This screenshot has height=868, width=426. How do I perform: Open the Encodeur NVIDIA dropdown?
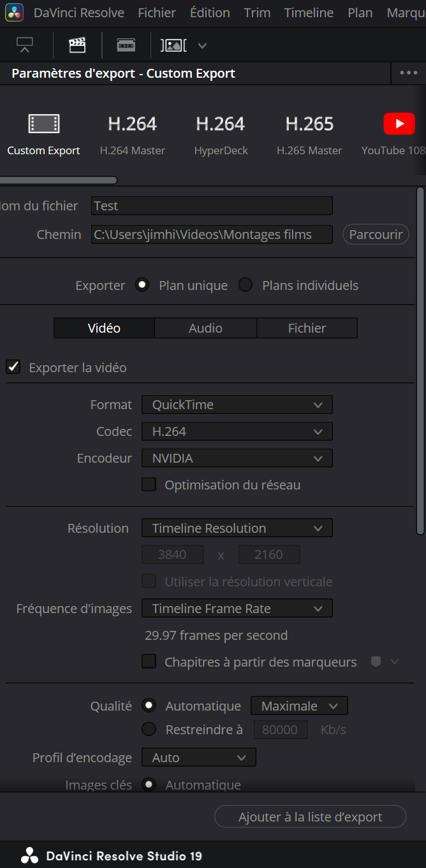click(x=237, y=458)
